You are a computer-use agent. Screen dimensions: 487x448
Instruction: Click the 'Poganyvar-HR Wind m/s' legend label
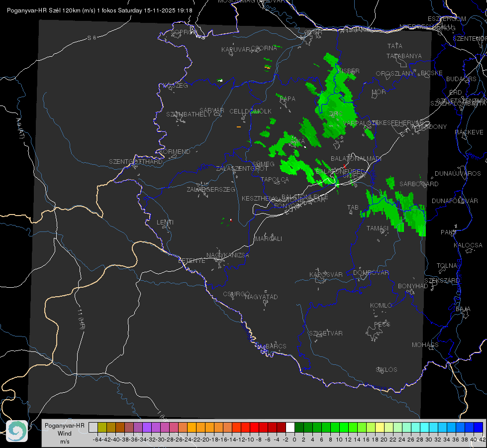65,434
